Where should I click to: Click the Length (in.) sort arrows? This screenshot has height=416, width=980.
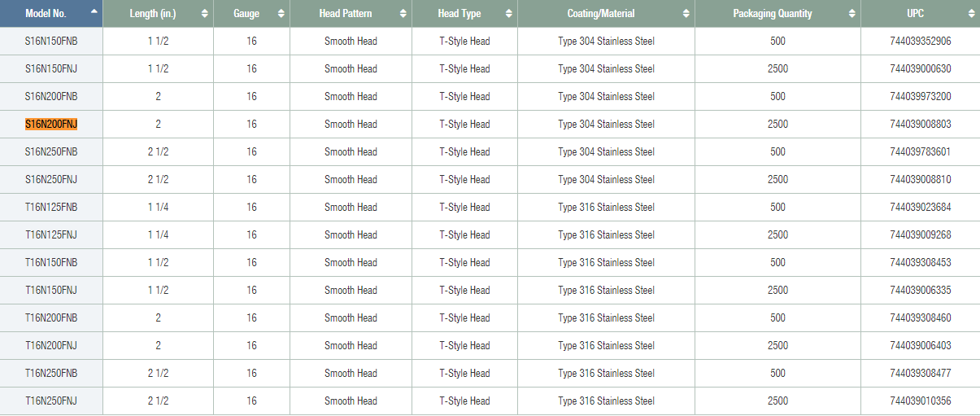(x=204, y=14)
